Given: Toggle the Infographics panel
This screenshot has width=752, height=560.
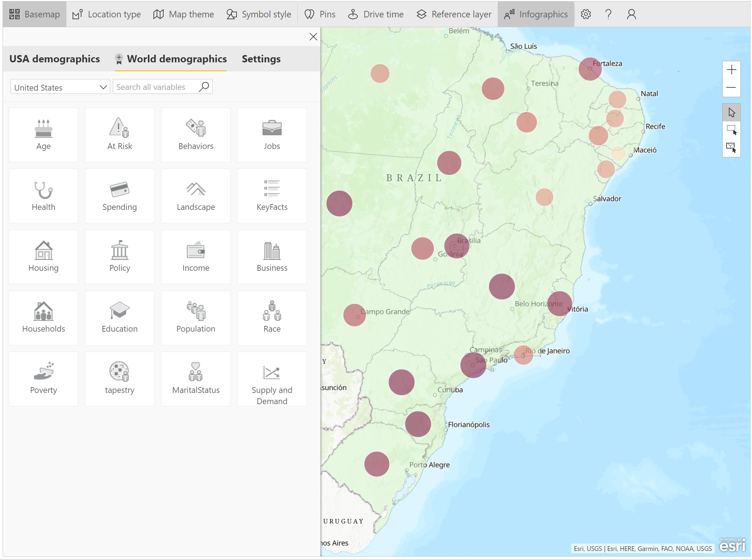Looking at the screenshot, I should (x=536, y=14).
